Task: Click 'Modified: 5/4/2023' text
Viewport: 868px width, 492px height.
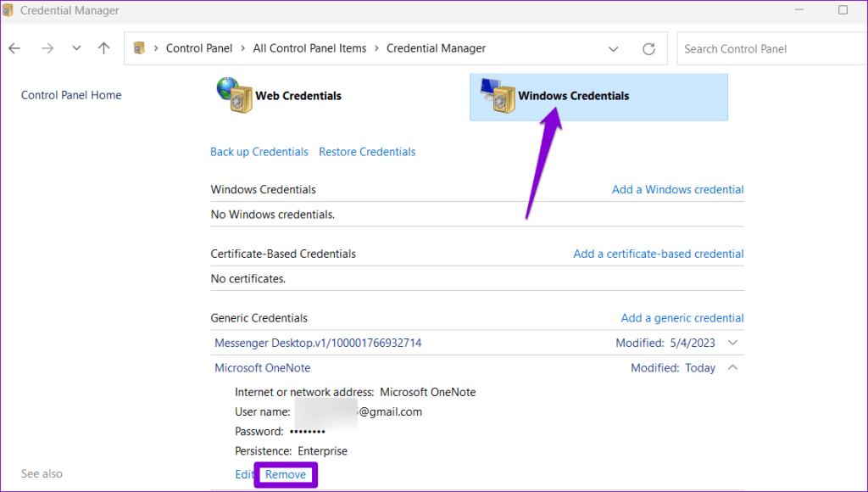Action: click(x=665, y=343)
